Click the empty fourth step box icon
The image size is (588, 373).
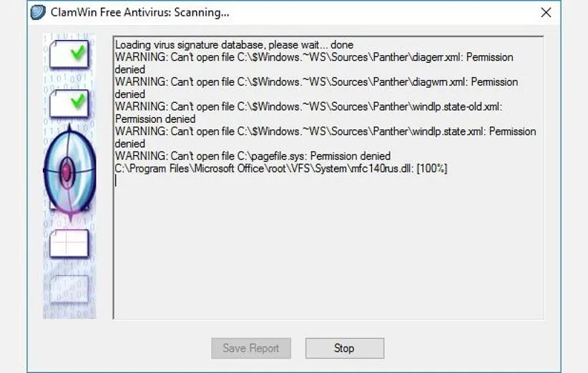69,244
